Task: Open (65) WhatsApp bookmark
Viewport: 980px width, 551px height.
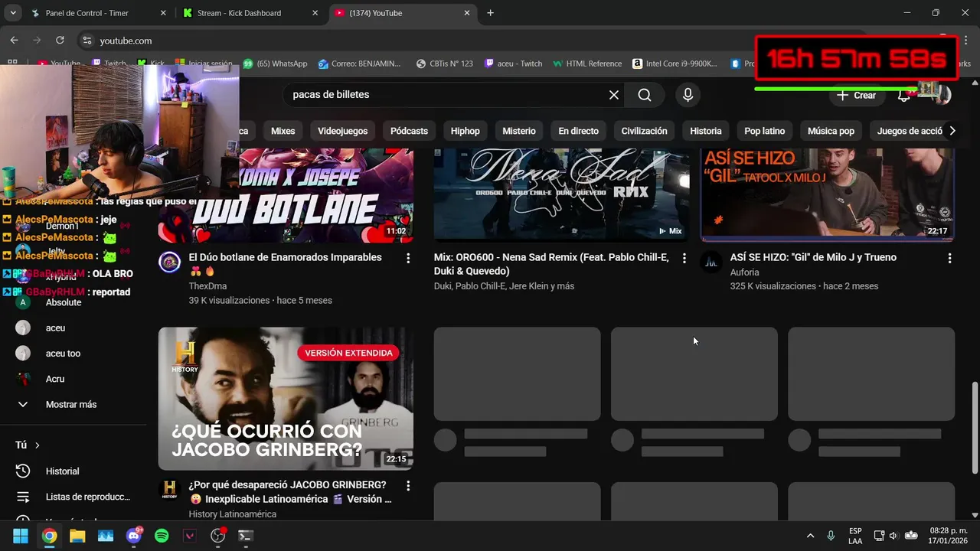Action: [275, 64]
